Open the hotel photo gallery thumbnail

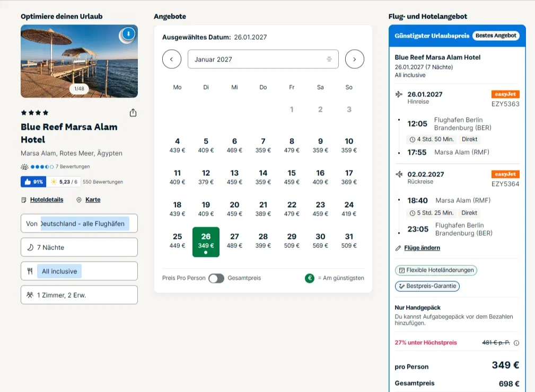79,61
